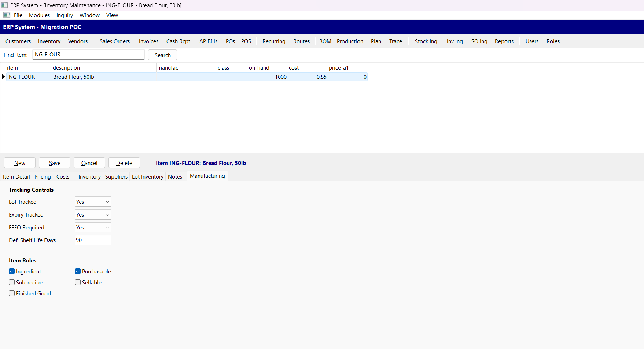Switch to the Item Detail tab
Viewport: 644px width, 349px height.
click(x=16, y=176)
